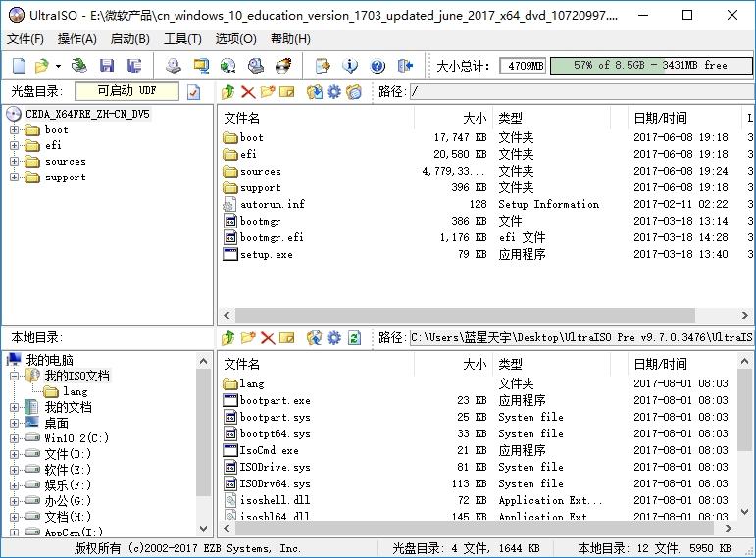
Task: Open the 选项(O) menu
Action: click(235, 38)
